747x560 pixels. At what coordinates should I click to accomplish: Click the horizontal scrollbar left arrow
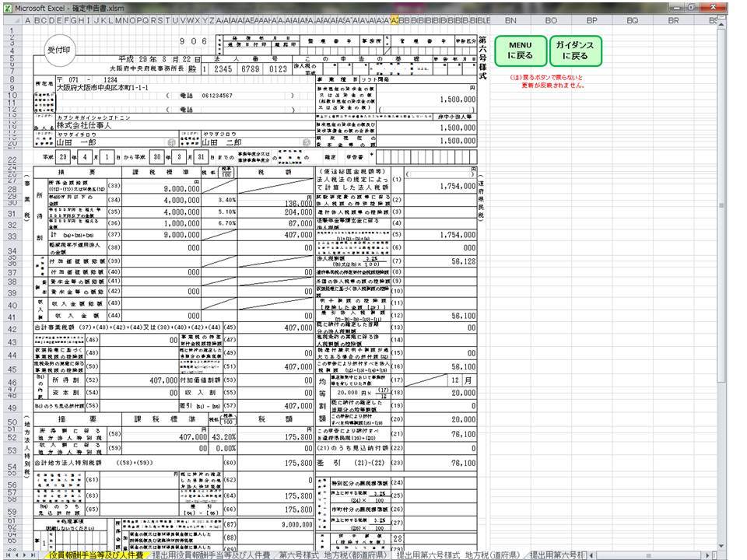(x=591, y=555)
